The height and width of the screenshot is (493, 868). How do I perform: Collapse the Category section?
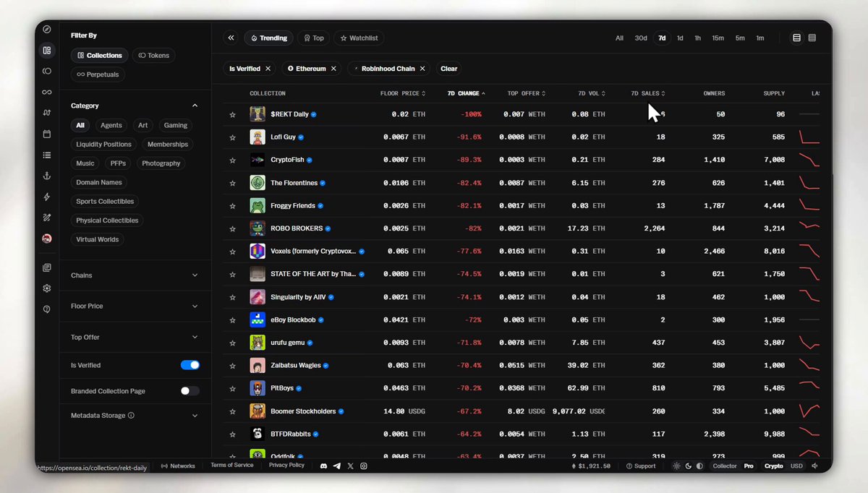point(195,106)
